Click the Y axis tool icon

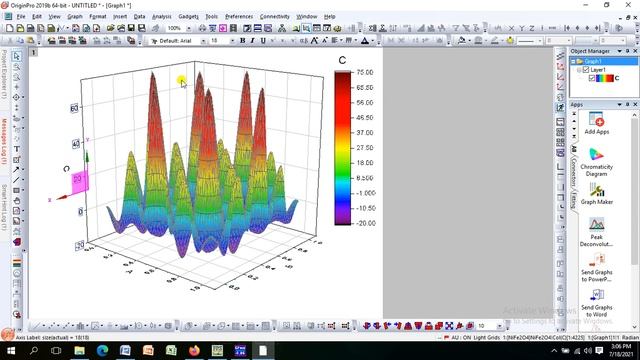coord(522,28)
